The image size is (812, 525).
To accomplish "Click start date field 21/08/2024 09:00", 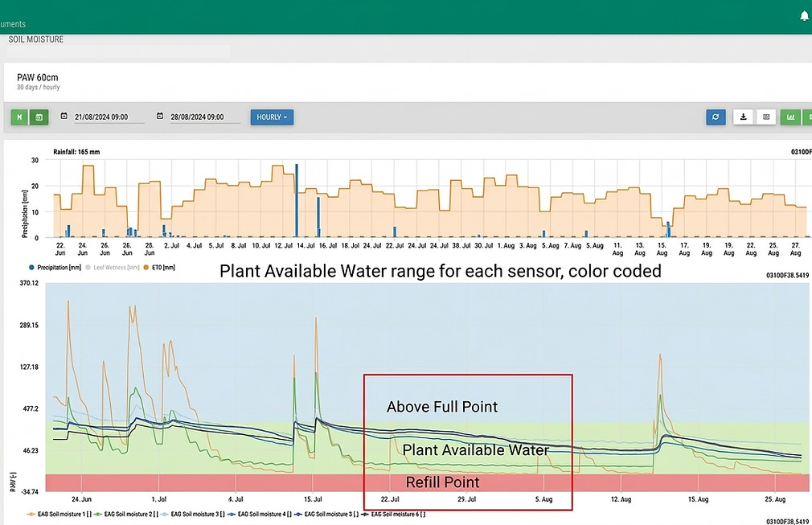I will coord(109,117).
